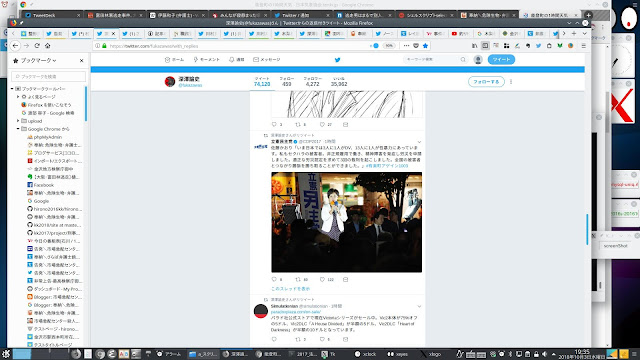This screenshot has width=640, height=360.
Task: Click the blue bookmark star in address bar
Action: coord(425,46)
